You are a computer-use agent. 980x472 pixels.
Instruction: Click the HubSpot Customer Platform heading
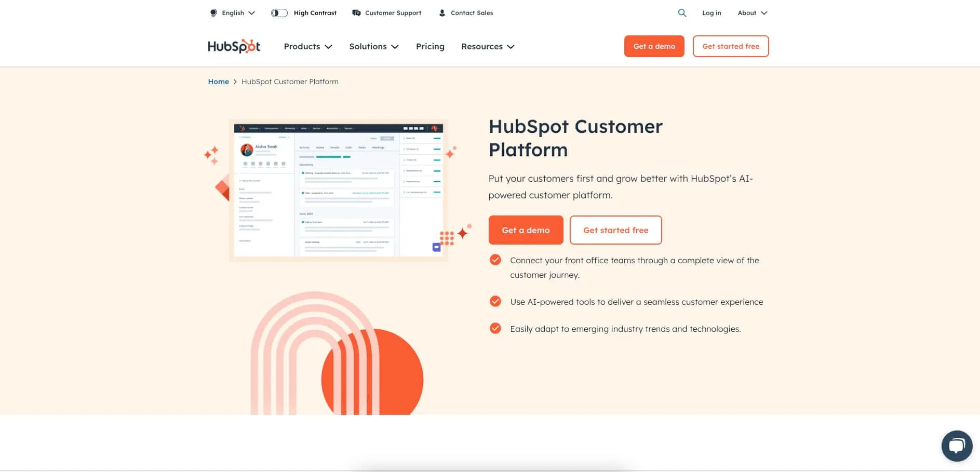[575, 138]
